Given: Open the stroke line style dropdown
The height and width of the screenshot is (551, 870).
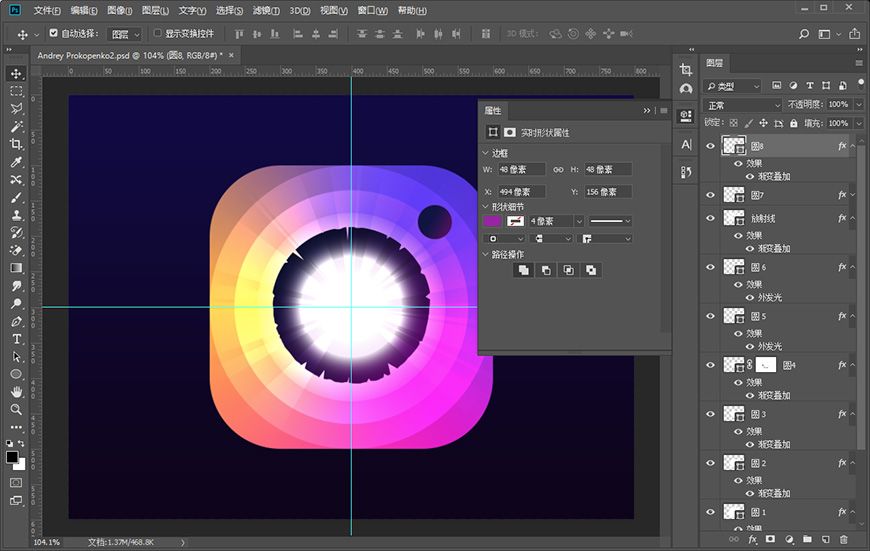Looking at the screenshot, I should click(x=610, y=221).
